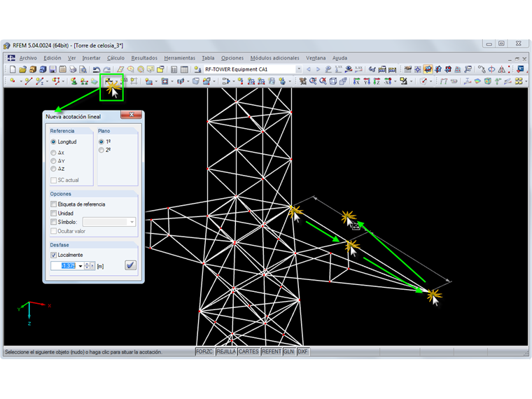532x399 pixels.
Task: Expand the -X view direction dropdown arrow
Action: pyautogui.click(x=395, y=81)
